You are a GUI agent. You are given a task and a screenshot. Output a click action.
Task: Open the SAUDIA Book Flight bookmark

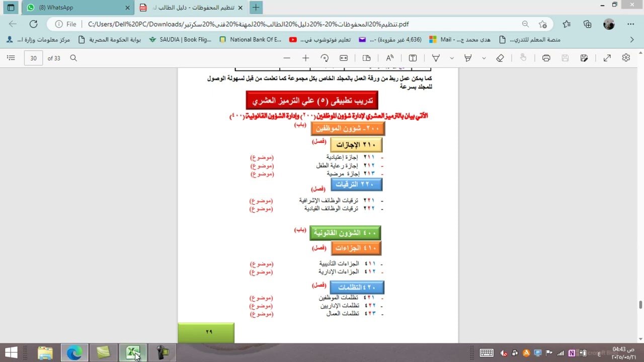pyautogui.click(x=180, y=39)
